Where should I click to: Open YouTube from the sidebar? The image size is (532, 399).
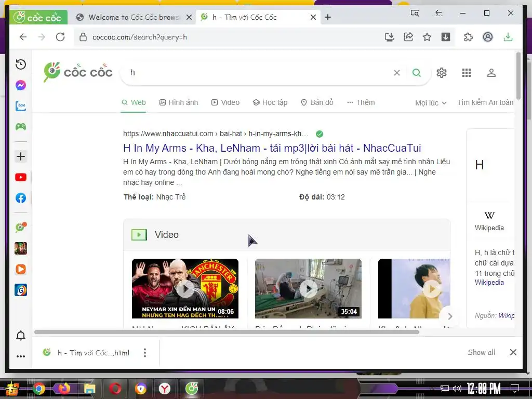[21, 177]
